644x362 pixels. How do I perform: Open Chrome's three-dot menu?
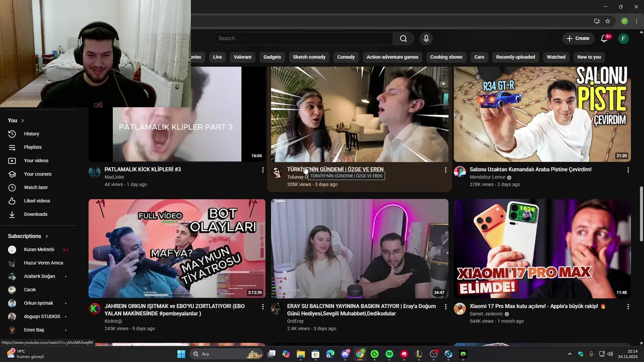click(636, 21)
